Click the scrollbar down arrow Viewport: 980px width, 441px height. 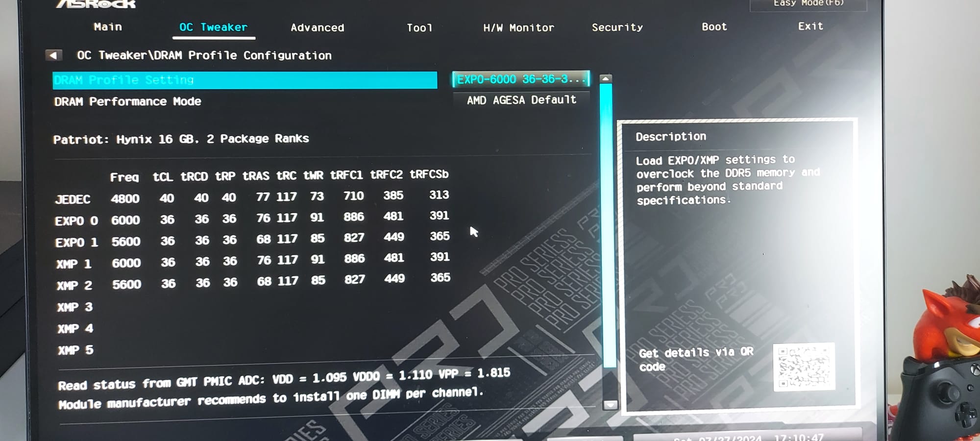coord(610,405)
